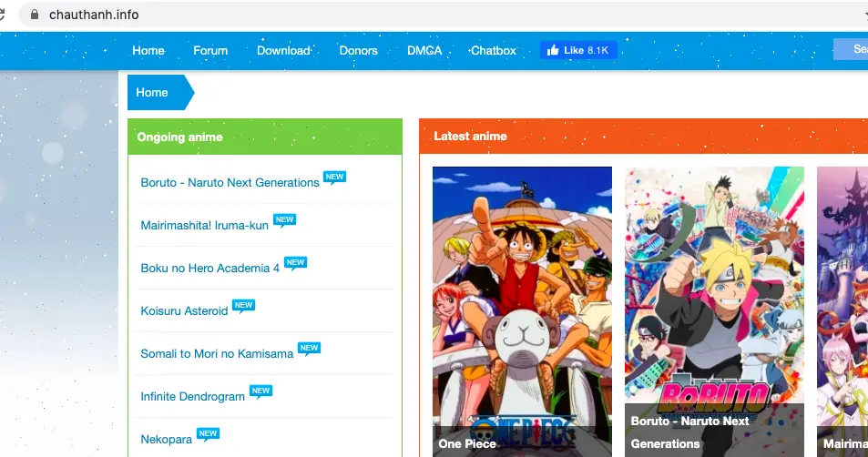Click the Latest anime section header
This screenshot has height=457, width=868.
[x=643, y=137]
